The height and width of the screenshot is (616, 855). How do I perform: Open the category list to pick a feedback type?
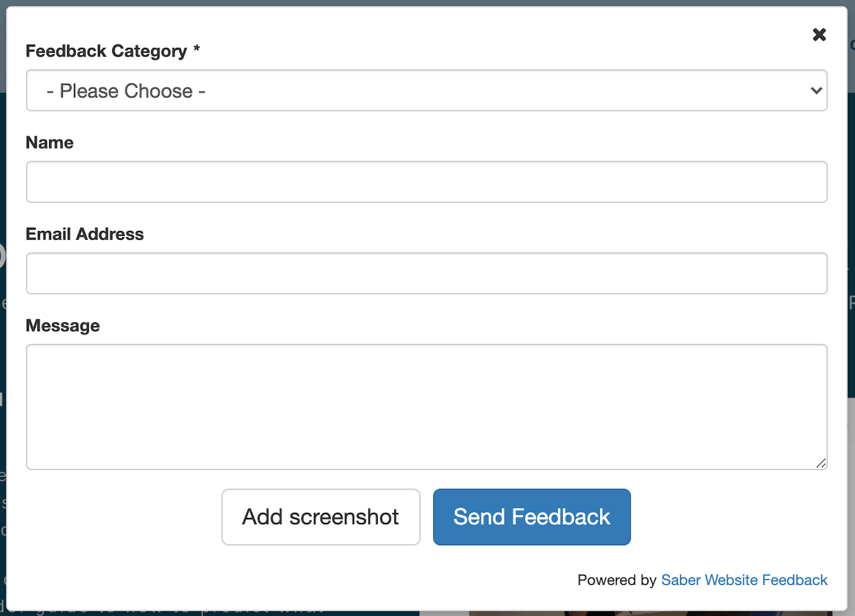click(x=426, y=91)
